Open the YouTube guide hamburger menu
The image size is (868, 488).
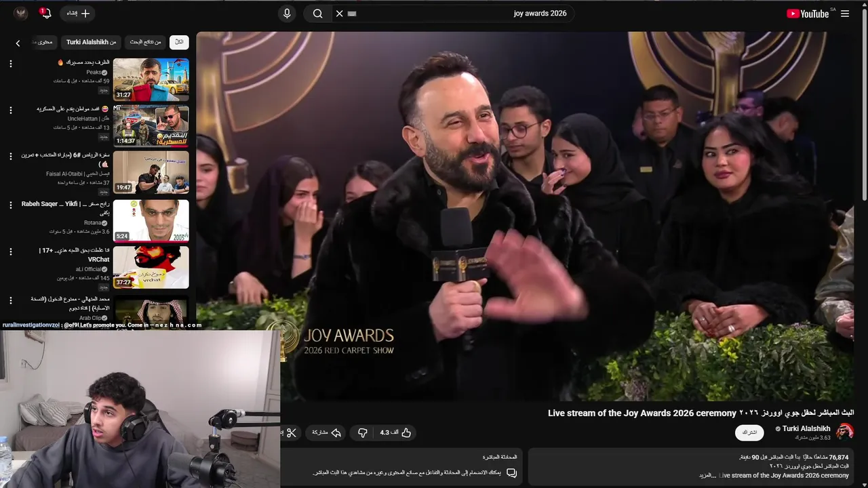(845, 14)
